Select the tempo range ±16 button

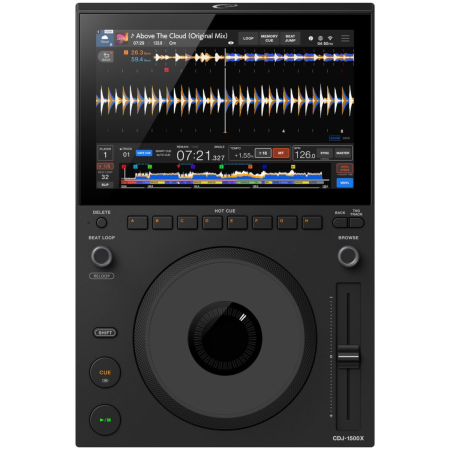coord(263,153)
